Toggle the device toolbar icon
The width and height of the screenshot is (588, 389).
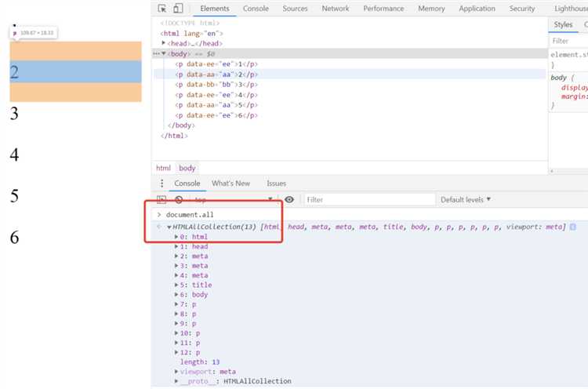[x=178, y=9]
